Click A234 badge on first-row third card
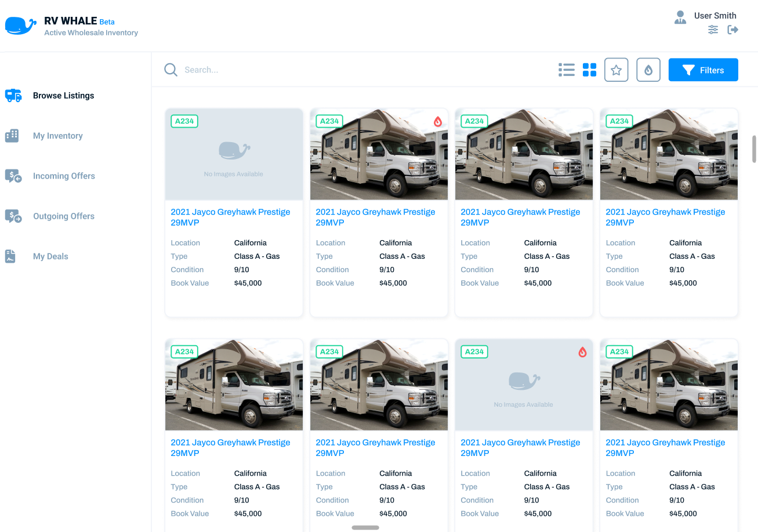The image size is (758, 532). pos(474,121)
